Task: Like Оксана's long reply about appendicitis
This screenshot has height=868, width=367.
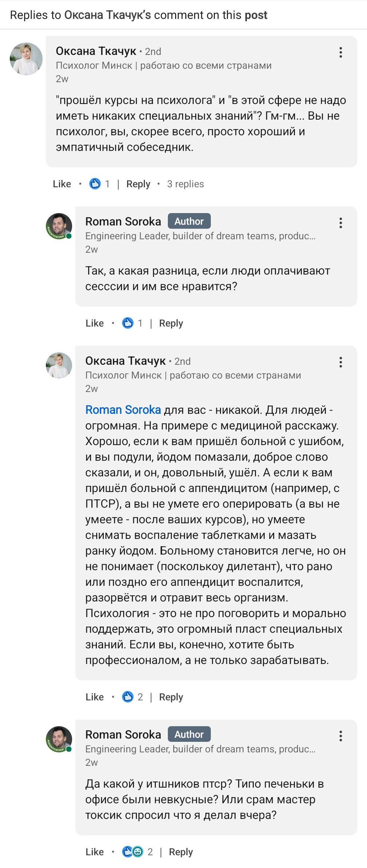Action: tap(95, 697)
